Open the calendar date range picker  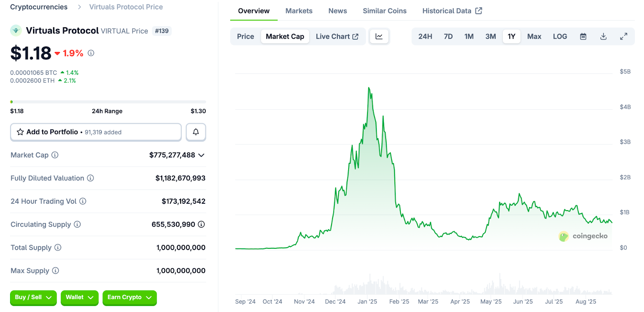pos(583,37)
